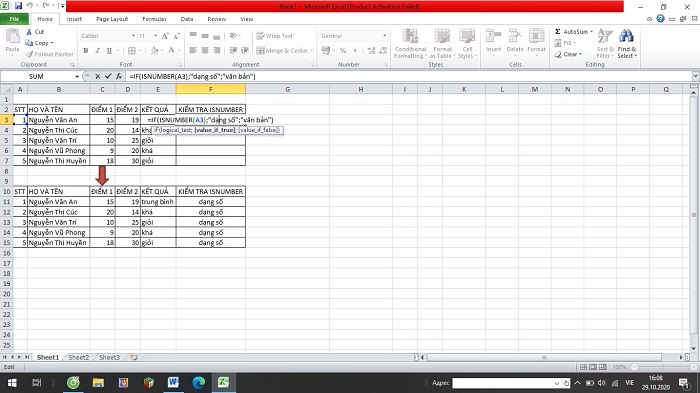Select row 10 header
This screenshot has height=393, width=700.
tap(7, 191)
